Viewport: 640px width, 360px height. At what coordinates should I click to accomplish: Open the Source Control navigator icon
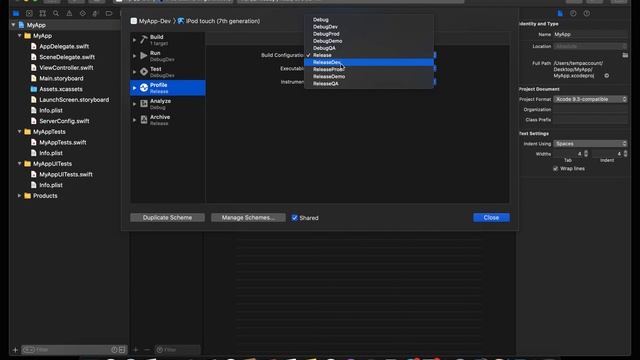[29, 13]
